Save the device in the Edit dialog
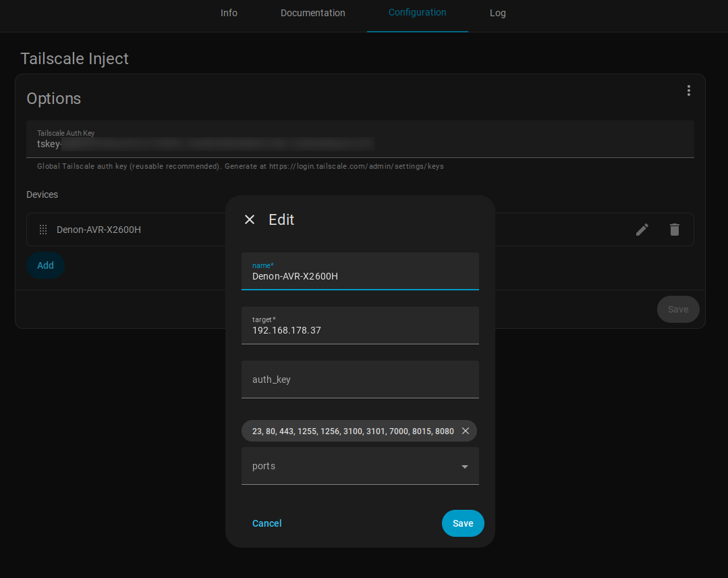Viewport: 728px width, 578px height. 463,523
